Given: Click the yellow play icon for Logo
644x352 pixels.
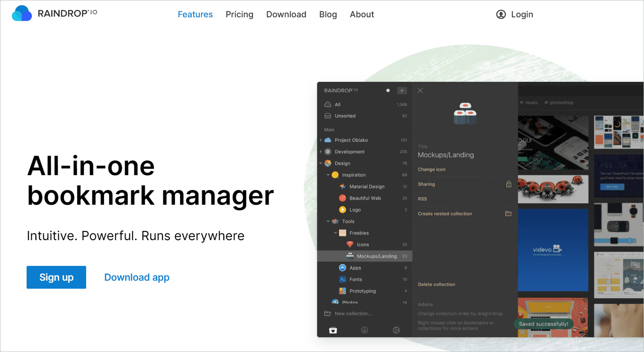Looking at the screenshot, I should pyautogui.click(x=342, y=210).
